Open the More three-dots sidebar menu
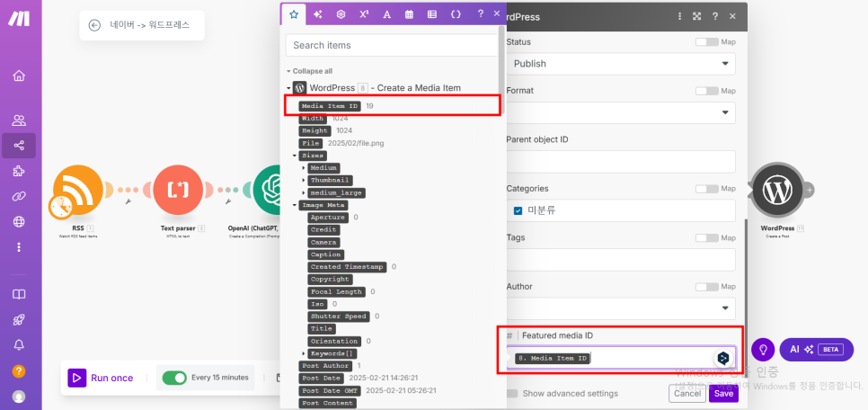Viewport: 868px width, 410px height. [19, 246]
